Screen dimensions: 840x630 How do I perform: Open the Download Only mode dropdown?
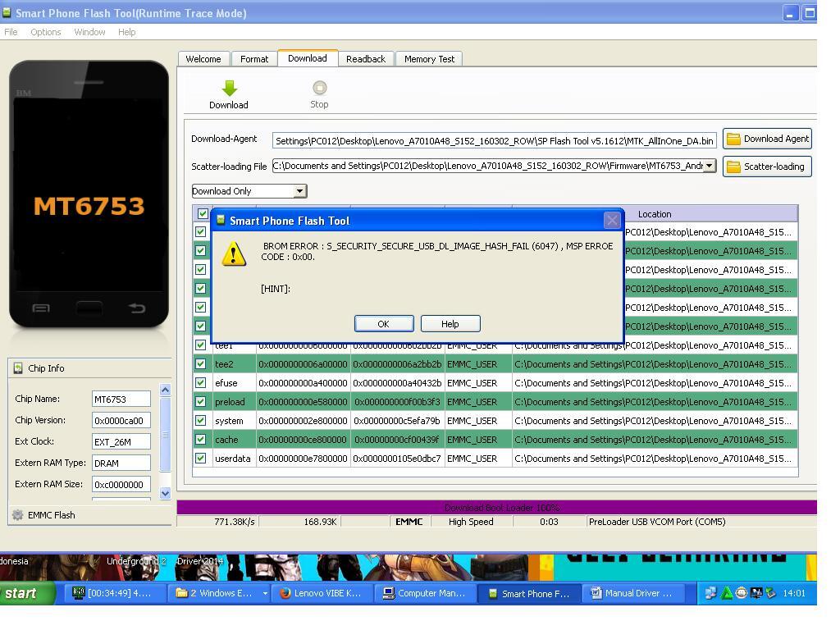point(299,190)
